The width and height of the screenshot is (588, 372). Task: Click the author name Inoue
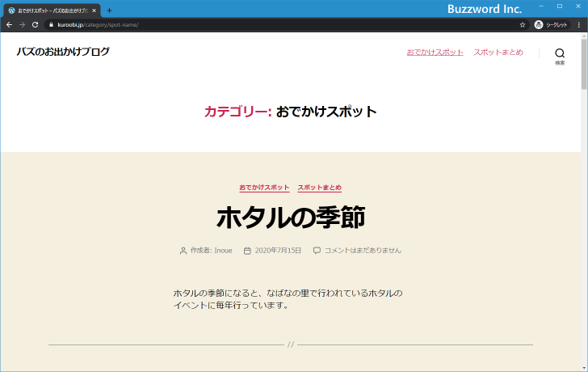pos(223,251)
